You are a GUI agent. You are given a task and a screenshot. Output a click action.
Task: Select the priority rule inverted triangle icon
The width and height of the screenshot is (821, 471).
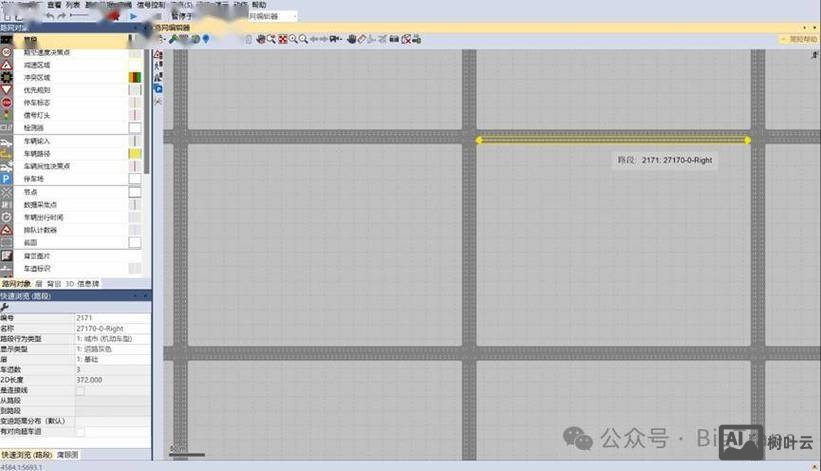(6, 90)
